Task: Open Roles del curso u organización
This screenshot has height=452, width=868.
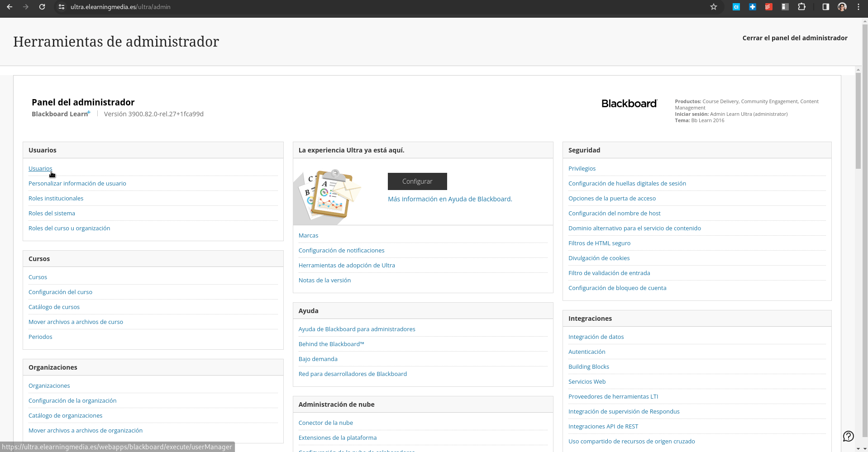Action: 69,228
